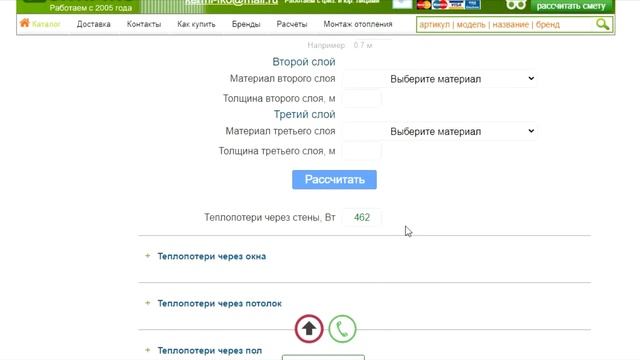Screen dimensions: 640x360
Task: Click the Maestro payment icon
Action: [440, 5]
